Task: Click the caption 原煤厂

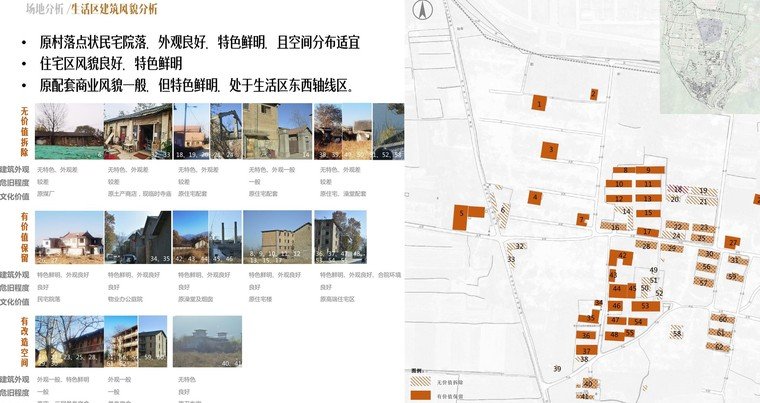Action: (x=46, y=193)
